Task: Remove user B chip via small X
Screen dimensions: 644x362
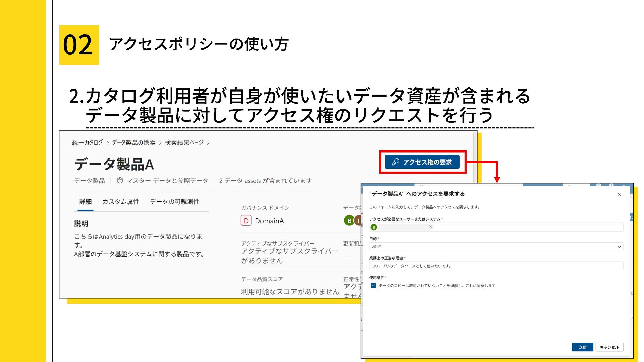Action: coord(431,227)
